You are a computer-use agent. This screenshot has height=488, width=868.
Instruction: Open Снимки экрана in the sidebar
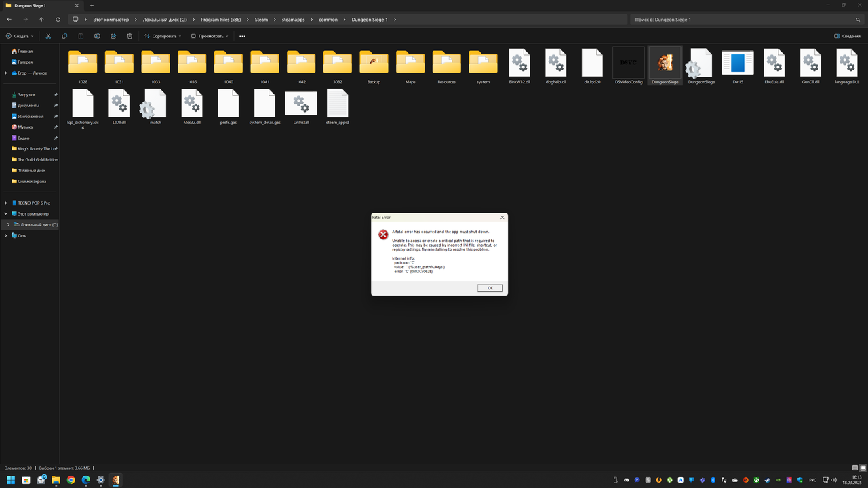coord(30,181)
